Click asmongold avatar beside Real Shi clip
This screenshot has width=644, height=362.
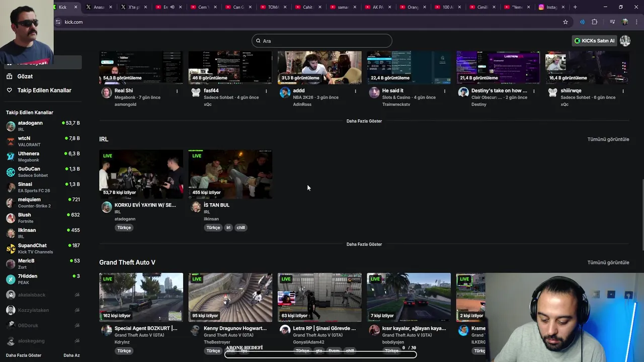point(107,93)
